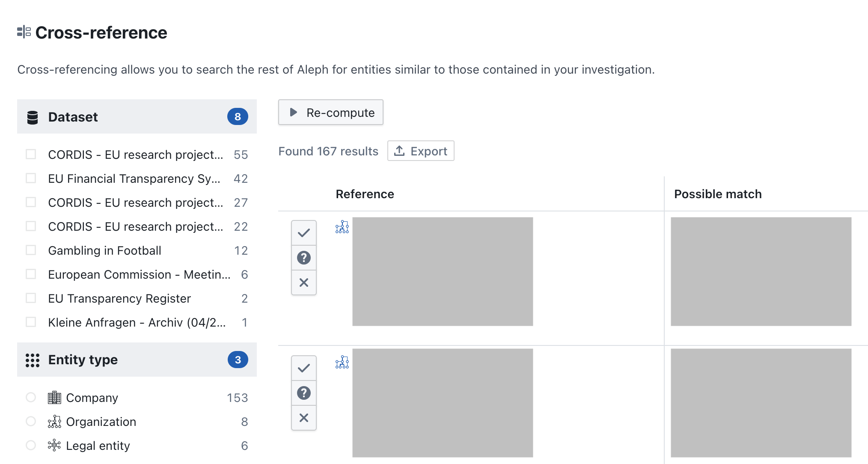Click organization icon in second reference row
The height and width of the screenshot is (464, 868).
pos(342,362)
